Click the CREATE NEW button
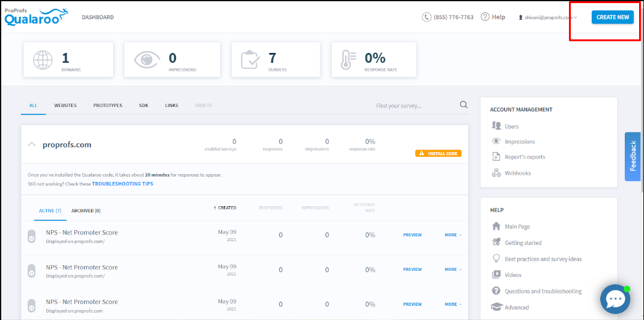Viewport: 644px width, 320px height. (613, 17)
